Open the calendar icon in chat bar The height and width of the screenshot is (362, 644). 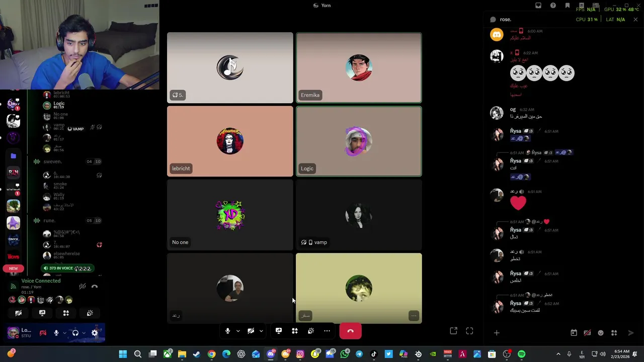pyautogui.click(x=574, y=333)
